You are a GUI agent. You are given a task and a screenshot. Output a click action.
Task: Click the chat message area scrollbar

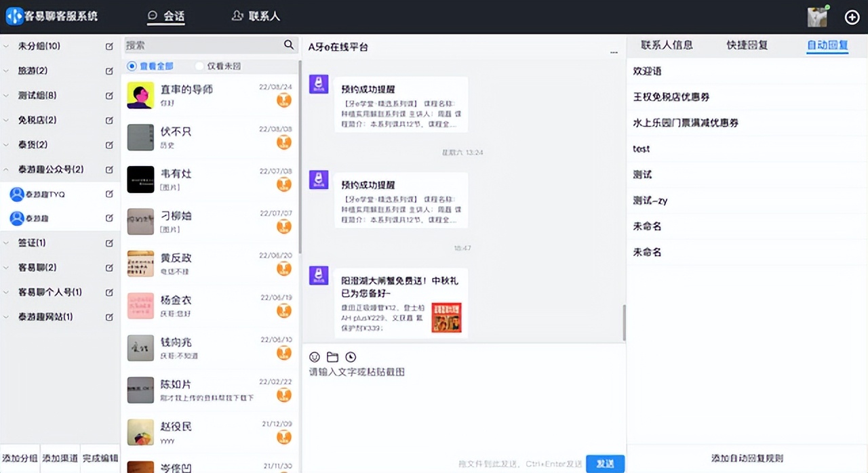click(623, 323)
